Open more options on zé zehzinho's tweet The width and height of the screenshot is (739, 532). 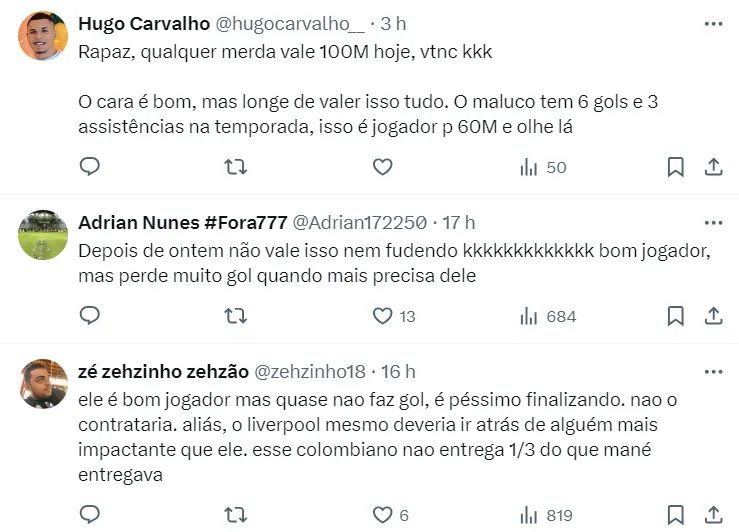(713, 371)
